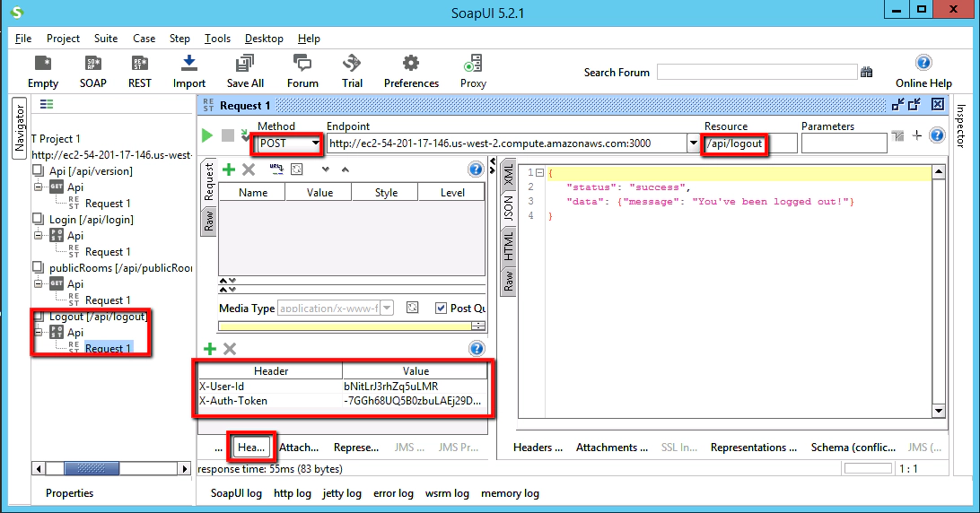Click the URL extract params icon
This screenshot has height=513, width=980.
[x=276, y=169]
